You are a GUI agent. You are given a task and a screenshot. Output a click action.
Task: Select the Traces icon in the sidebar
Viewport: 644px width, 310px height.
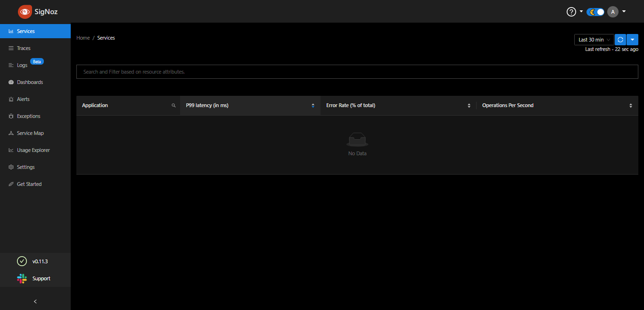point(10,48)
